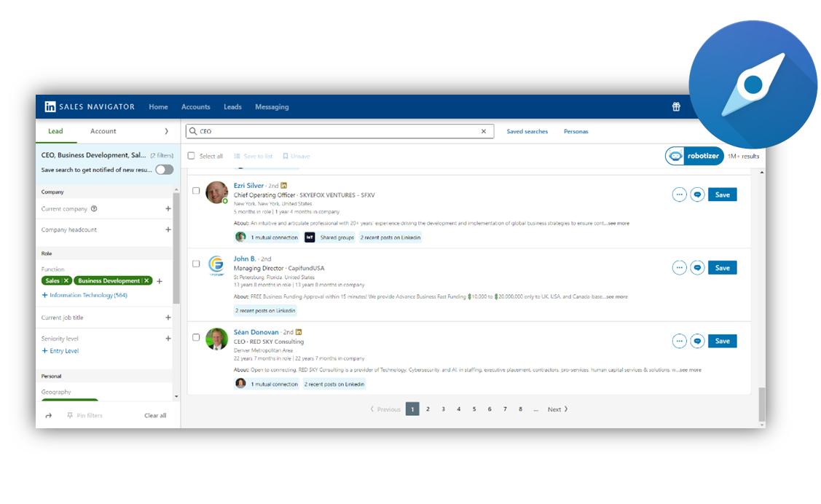Open Personas
821x504 pixels.
(x=576, y=131)
